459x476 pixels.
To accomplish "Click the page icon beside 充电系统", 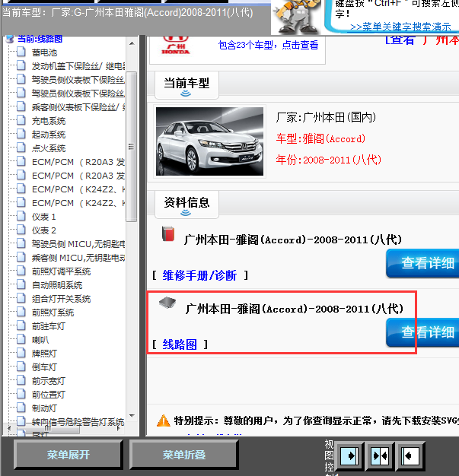I will (x=21, y=120).
